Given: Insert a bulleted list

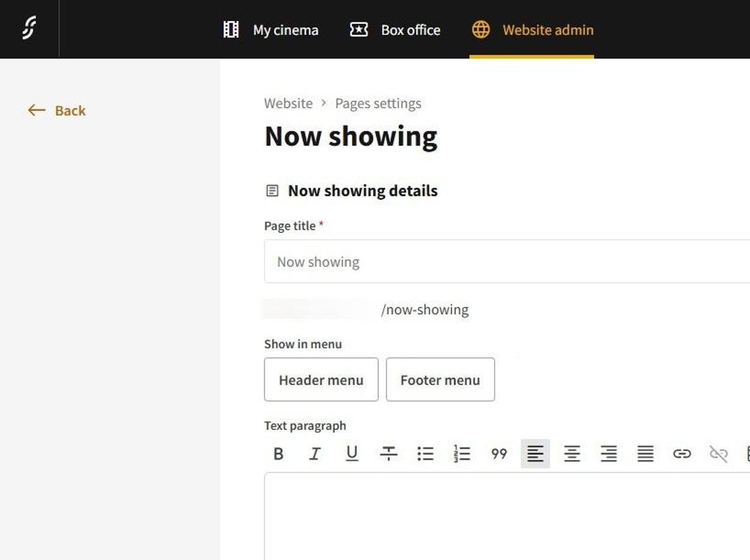Looking at the screenshot, I should (425, 454).
